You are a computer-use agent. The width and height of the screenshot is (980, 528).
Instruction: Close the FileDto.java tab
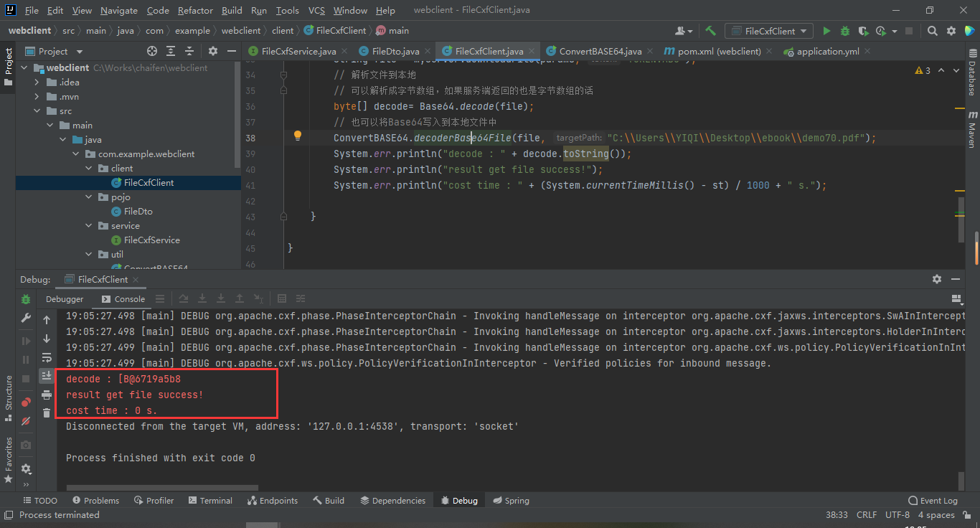pos(428,51)
